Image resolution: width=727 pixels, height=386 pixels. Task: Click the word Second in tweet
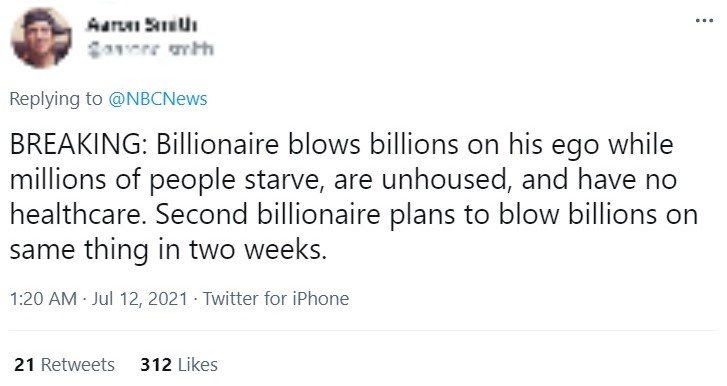(x=202, y=215)
